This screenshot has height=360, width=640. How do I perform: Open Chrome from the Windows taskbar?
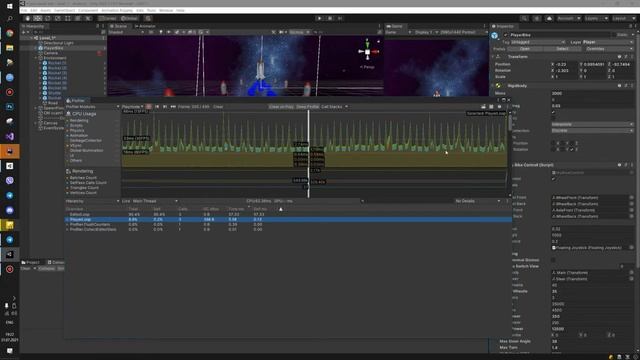pos(10,33)
